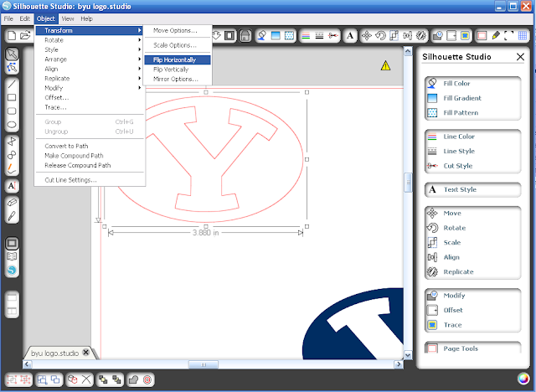536x392 pixels.
Task: Select the Ellipse drawing tool
Action: 12,125
